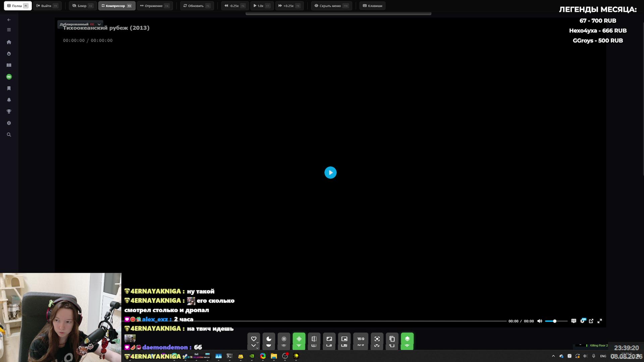Open player quality settings gear
644x362 pixels.
(x=583, y=321)
